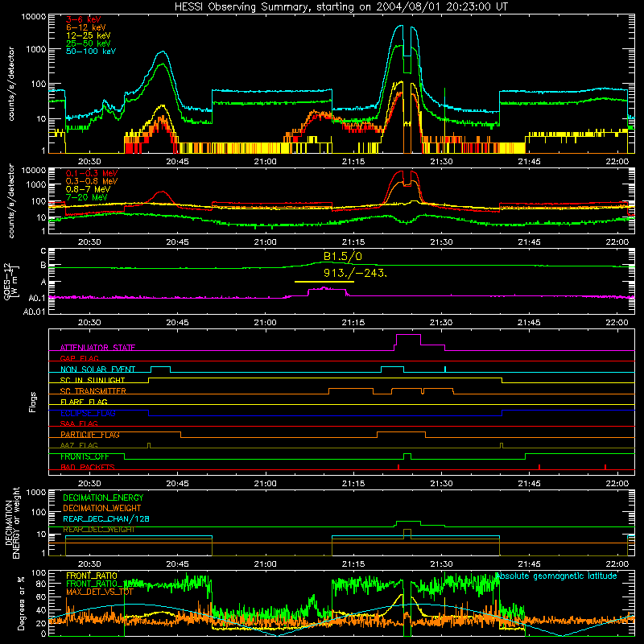The width and height of the screenshot is (644, 644).
Task: Select the GAP_FLAG label
Action: [x=79, y=358]
